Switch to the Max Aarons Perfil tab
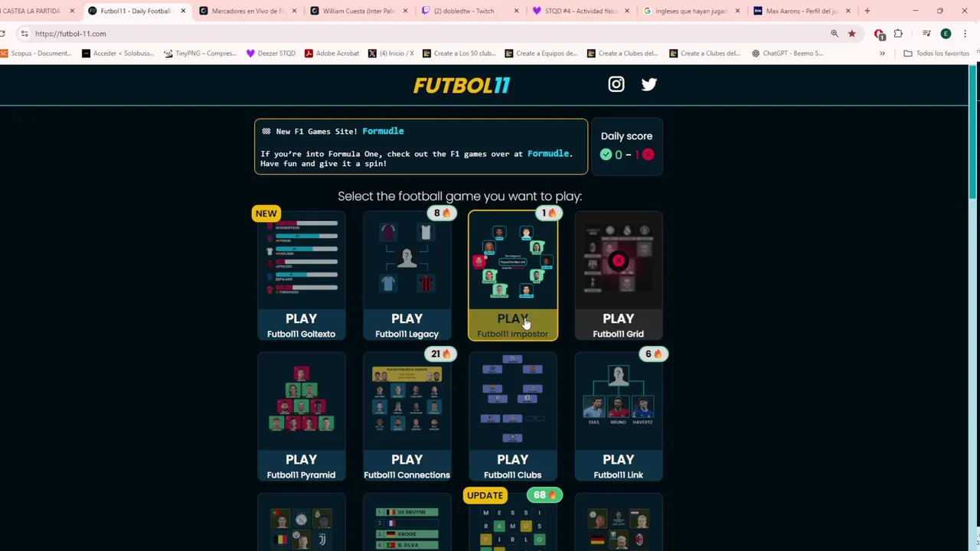 [802, 11]
